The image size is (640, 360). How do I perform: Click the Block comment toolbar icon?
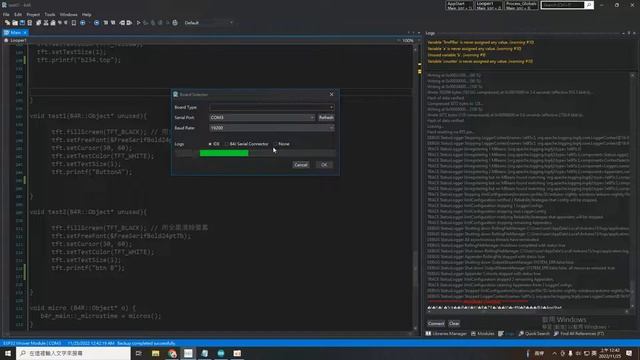[106, 23]
